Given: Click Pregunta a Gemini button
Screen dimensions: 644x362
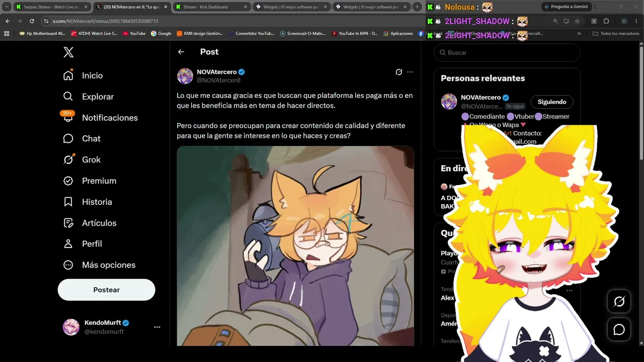Looking at the screenshot, I should tap(566, 7).
